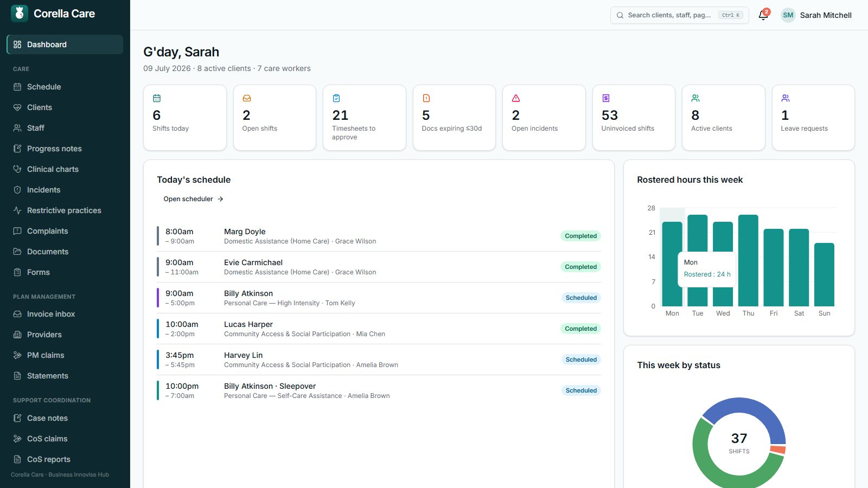
Task: Click the Progress notes icon in sidebar
Action: 17,149
